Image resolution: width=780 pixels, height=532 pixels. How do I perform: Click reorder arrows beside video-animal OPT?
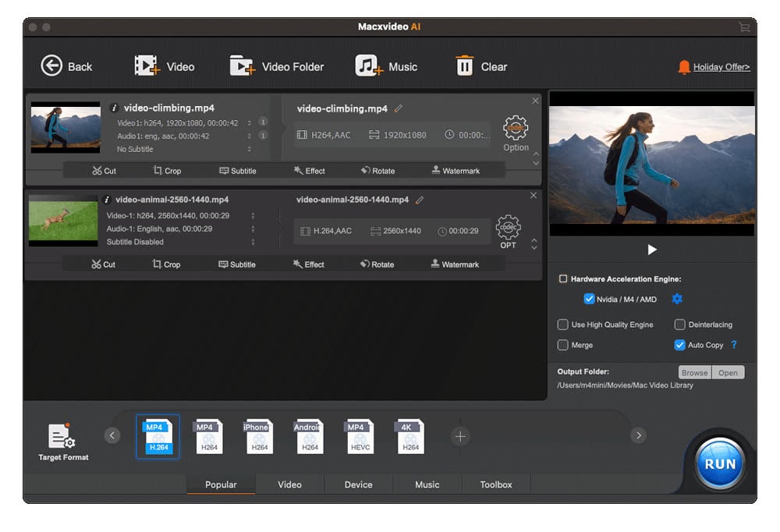pyautogui.click(x=534, y=244)
